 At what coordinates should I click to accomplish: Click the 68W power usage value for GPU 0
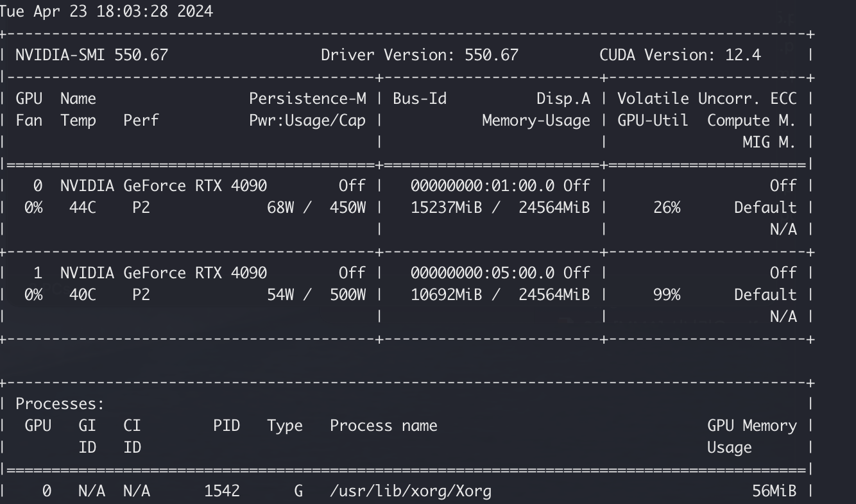280,207
